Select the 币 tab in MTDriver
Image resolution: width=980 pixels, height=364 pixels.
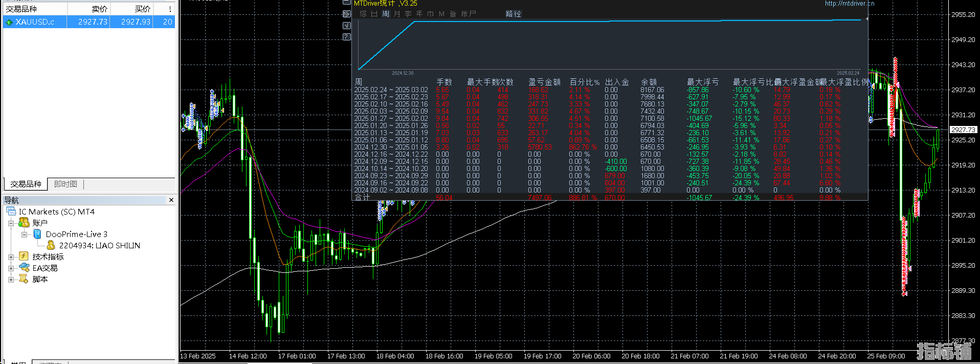tap(431, 14)
